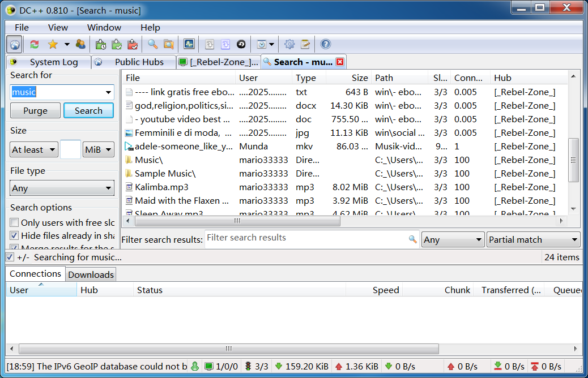Click the Reconnect toolbar icon
The width and height of the screenshot is (588, 378).
pyautogui.click(x=35, y=44)
